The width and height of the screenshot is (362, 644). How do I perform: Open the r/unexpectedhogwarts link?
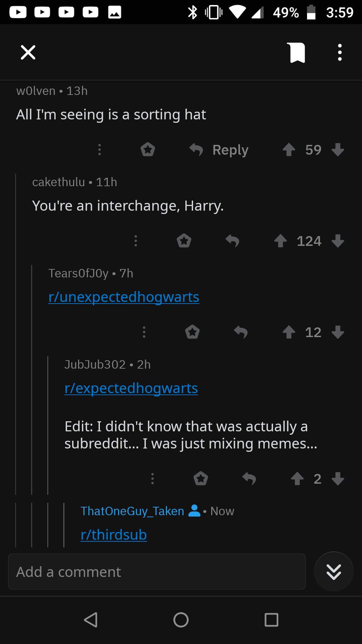(x=124, y=297)
